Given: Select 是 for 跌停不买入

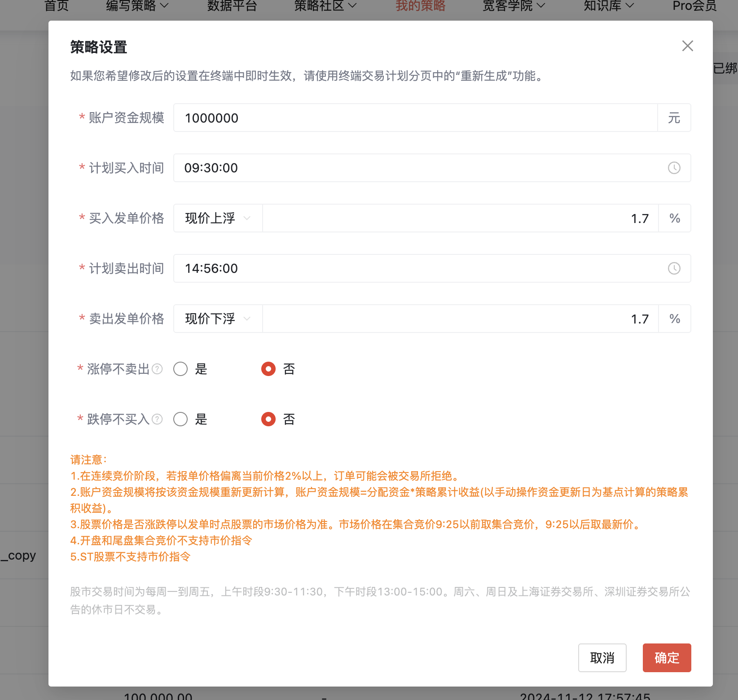Looking at the screenshot, I should click(180, 419).
